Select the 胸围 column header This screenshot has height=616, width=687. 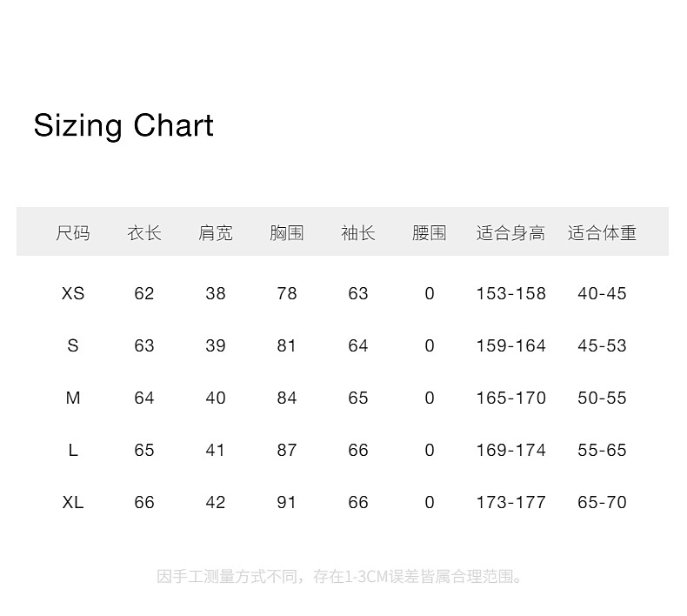pos(287,233)
